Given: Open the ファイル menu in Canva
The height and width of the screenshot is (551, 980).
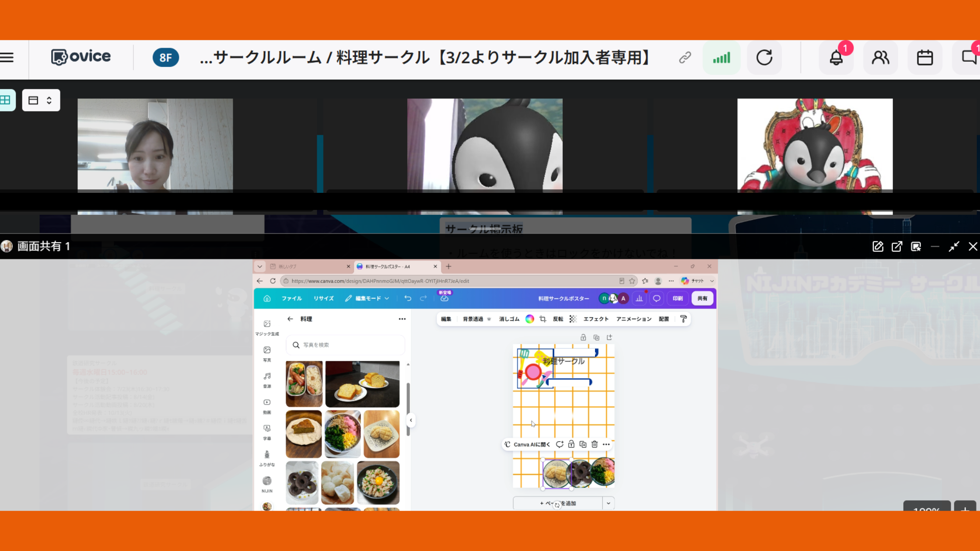Looking at the screenshot, I should [292, 298].
